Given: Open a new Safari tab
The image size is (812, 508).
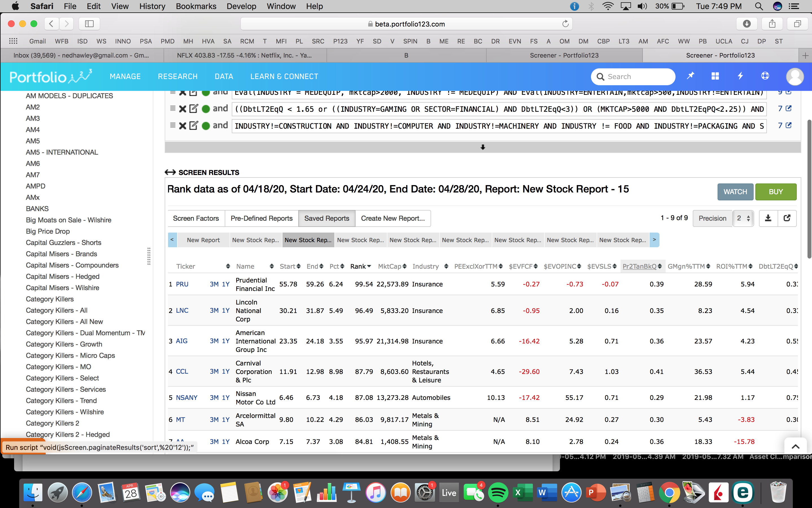Looking at the screenshot, I should pyautogui.click(x=805, y=55).
